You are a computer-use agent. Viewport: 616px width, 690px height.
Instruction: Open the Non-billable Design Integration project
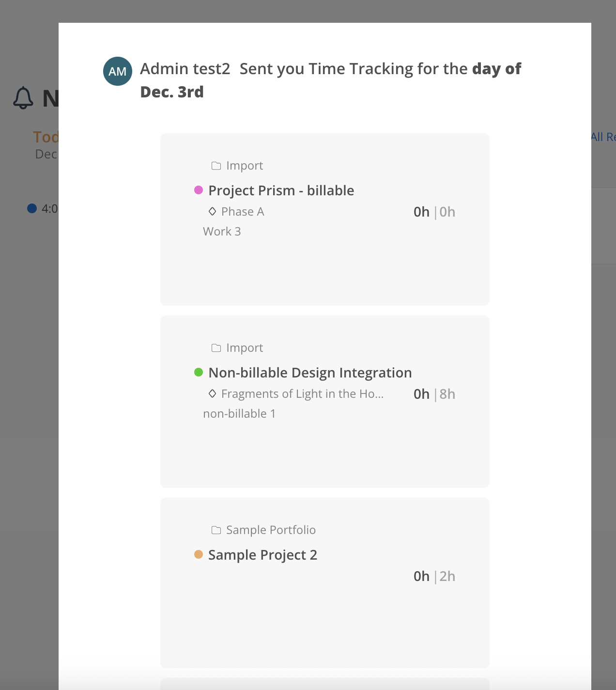coord(310,373)
